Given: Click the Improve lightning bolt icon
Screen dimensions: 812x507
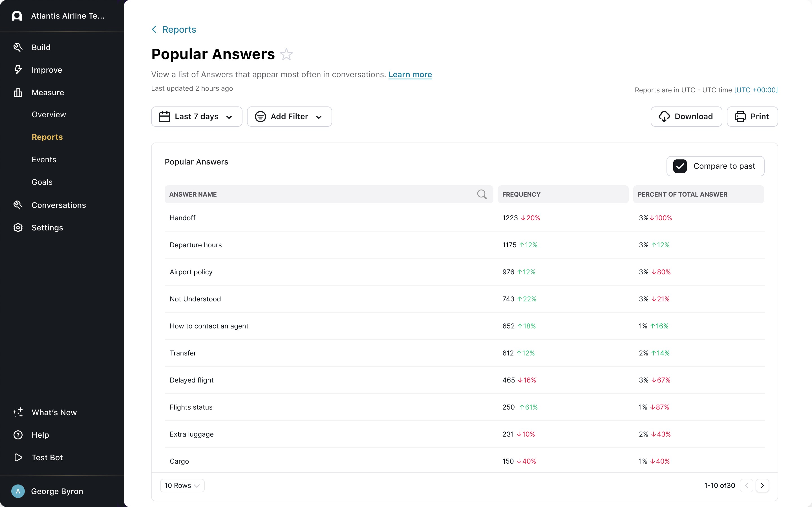Looking at the screenshot, I should (x=18, y=70).
